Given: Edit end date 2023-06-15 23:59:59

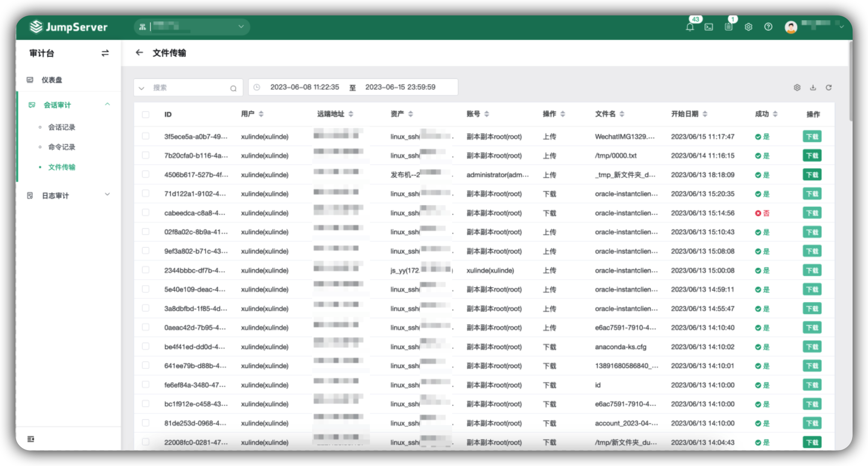Looking at the screenshot, I should coord(400,87).
